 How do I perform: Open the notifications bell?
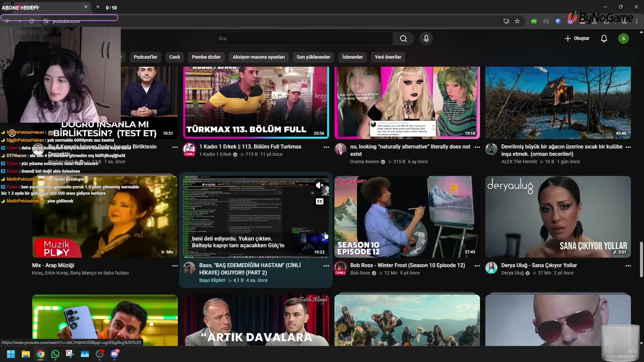coord(604,39)
